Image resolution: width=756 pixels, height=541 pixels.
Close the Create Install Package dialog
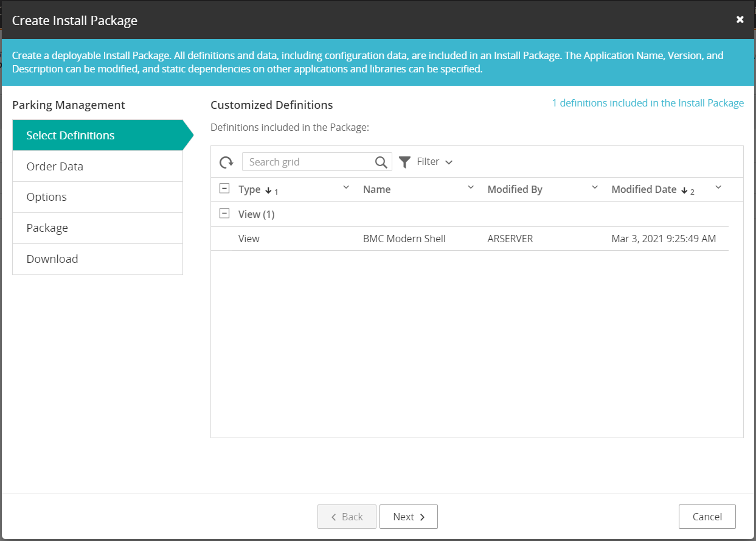click(740, 19)
